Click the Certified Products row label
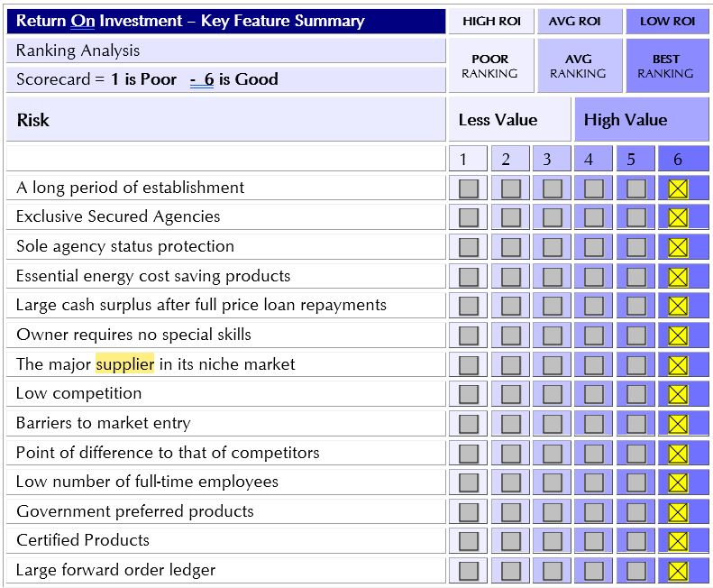The height and width of the screenshot is (588, 713). pyautogui.click(x=83, y=540)
